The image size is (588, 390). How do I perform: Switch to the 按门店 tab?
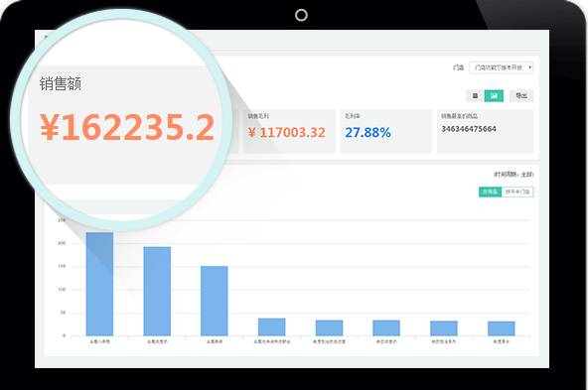tap(517, 192)
